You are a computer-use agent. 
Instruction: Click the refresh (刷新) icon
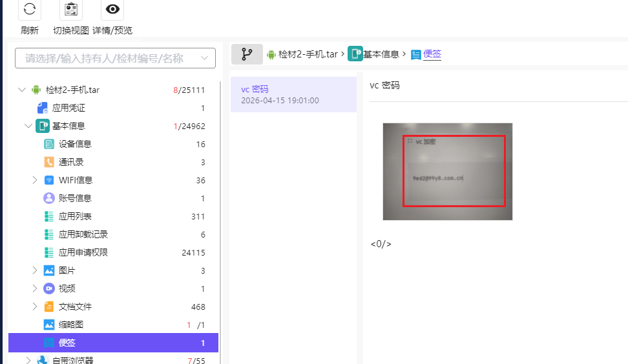[x=29, y=10]
